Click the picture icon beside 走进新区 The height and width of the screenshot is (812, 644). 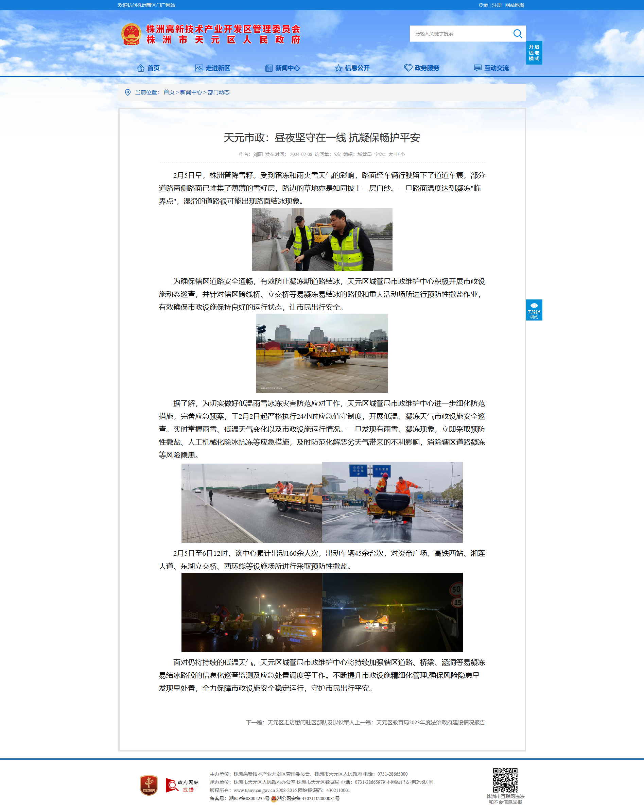click(x=199, y=68)
